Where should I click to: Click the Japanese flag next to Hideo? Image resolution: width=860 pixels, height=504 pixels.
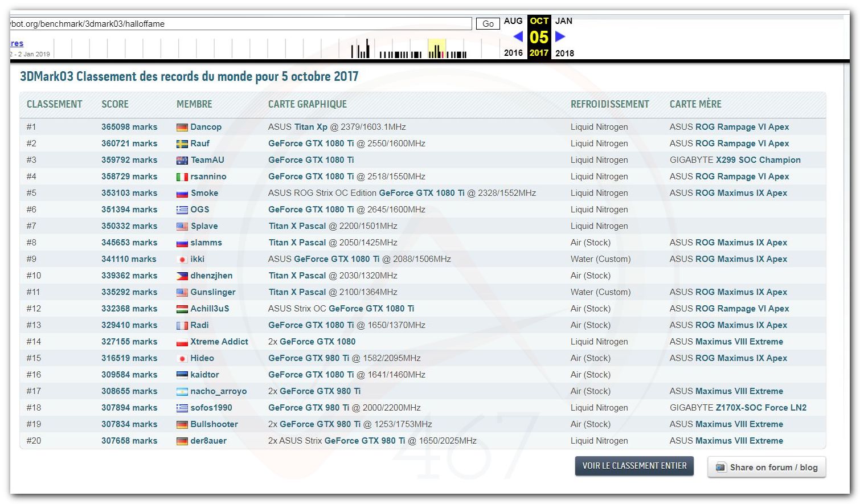[182, 359]
